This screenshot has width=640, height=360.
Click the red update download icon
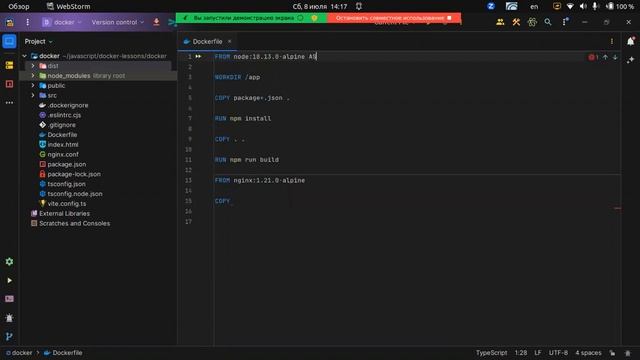(x=156, y=22)
